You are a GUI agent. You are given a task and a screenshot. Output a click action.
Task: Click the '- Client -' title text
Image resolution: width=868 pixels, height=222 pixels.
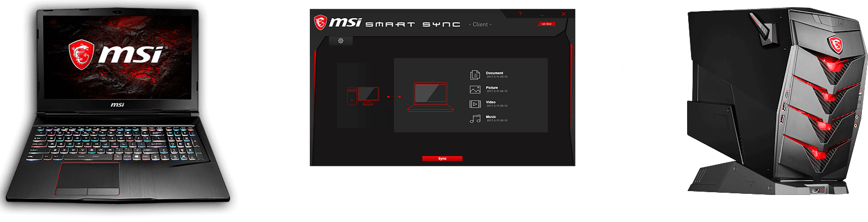[480, 24]
